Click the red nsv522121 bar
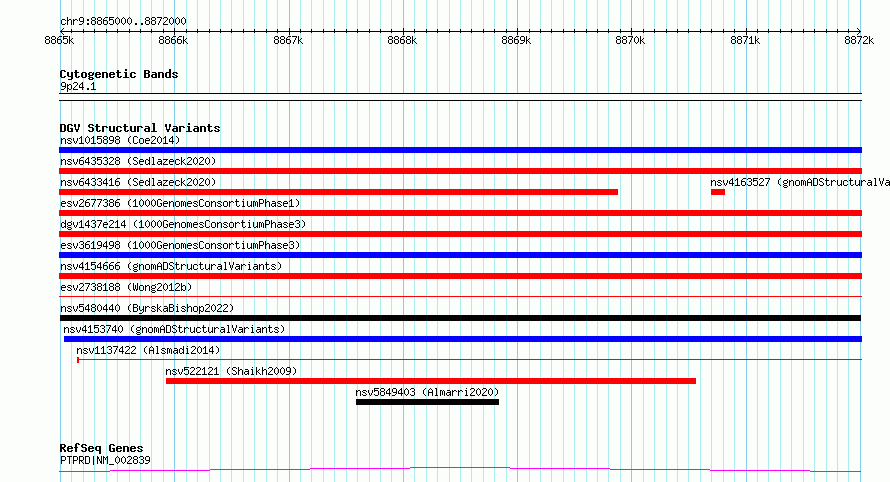Screen dimensions: 890x482 (x=431, y=381)
